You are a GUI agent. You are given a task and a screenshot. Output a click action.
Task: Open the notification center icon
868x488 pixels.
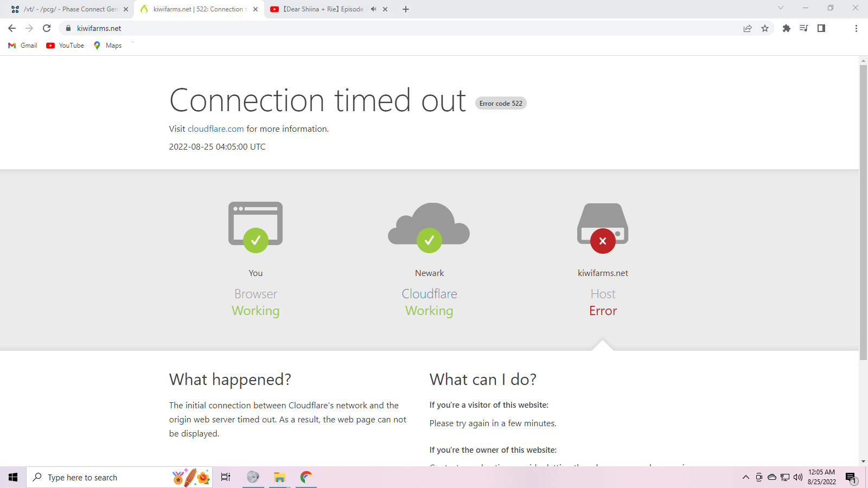click(x=851, y=478)
